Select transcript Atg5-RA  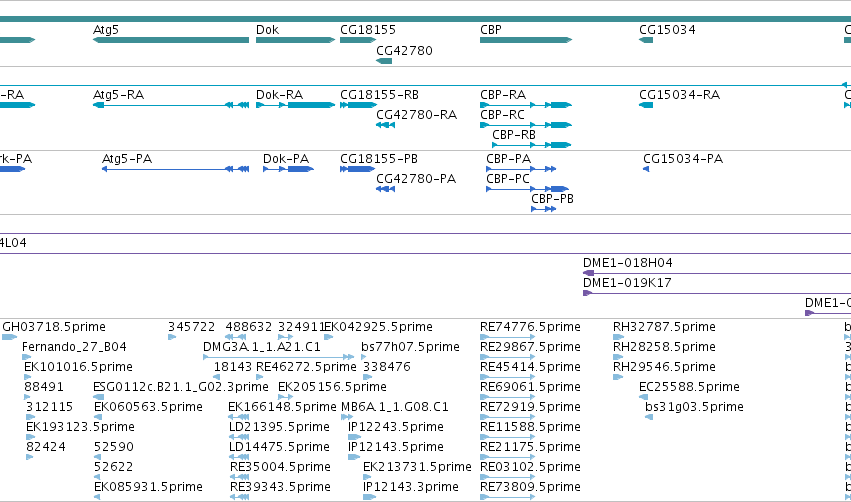pos(171,105)
